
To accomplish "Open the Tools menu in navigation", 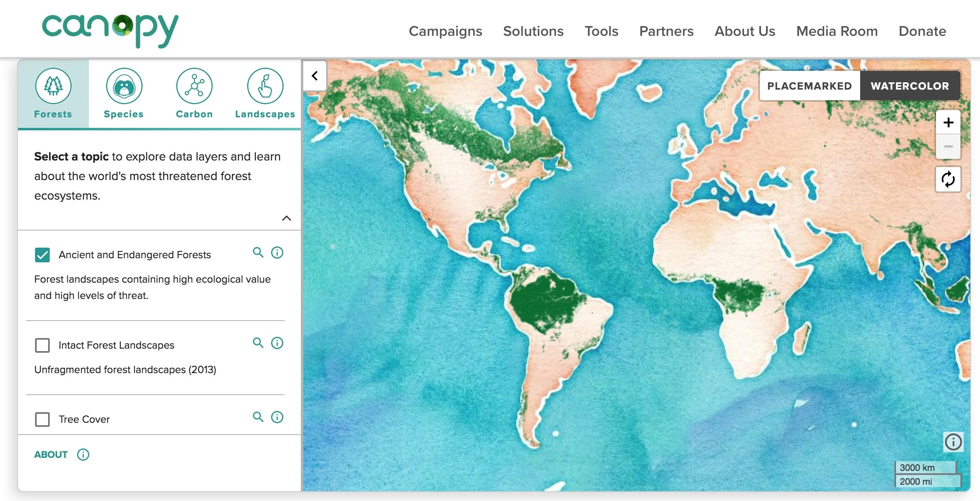I will [x=601, y=31].
